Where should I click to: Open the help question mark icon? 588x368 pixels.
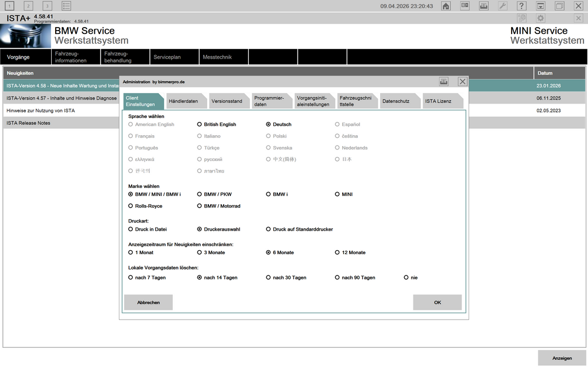[x=521, y=6]
